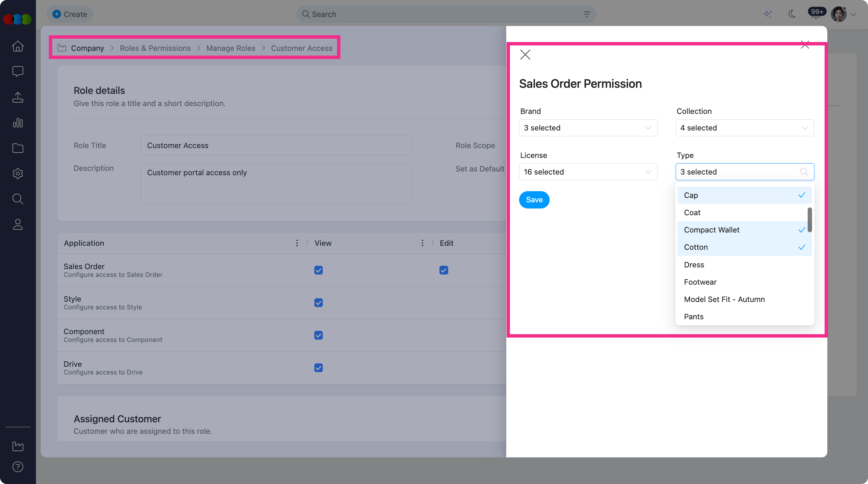The width and height of the screenshot is (868, 484).
Task: Expand the account menu chevron beside avatar
Action: click(853, 15)
